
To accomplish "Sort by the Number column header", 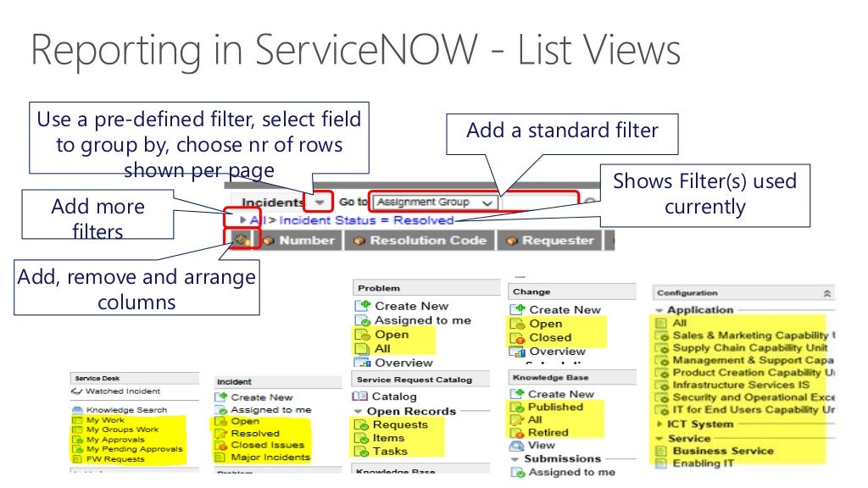I will tap(307, 241).
